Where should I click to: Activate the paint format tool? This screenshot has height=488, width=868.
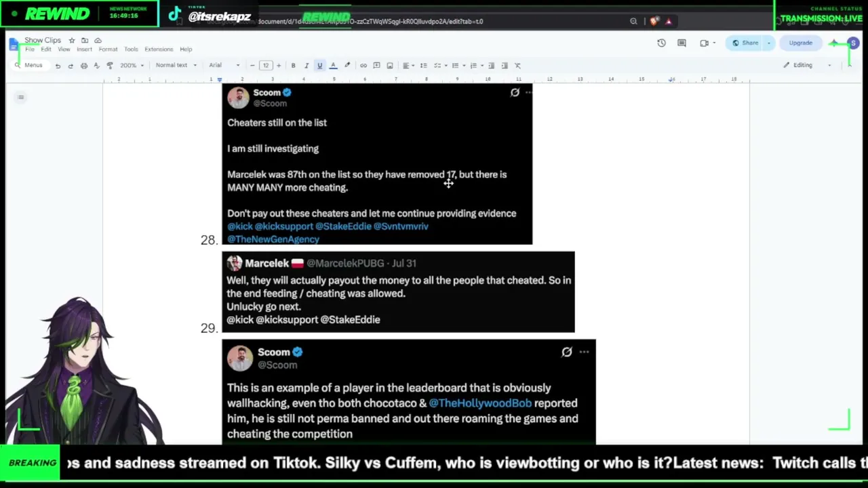coord(110,66)
